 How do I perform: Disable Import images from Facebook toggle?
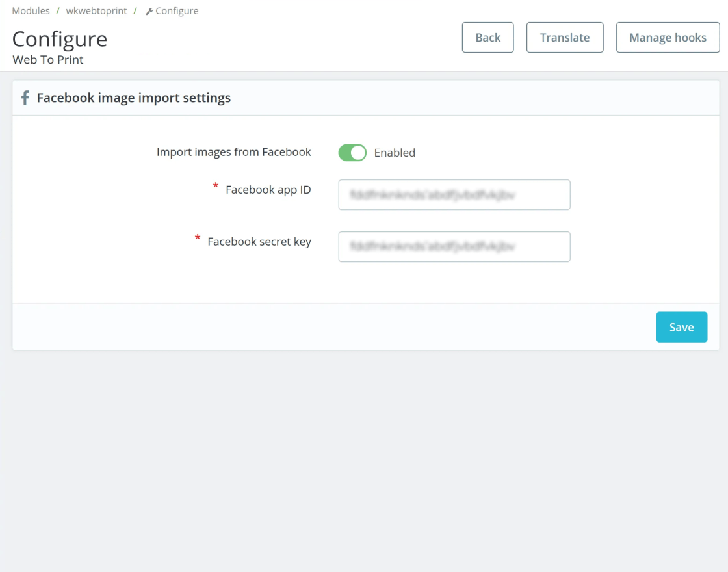coord(352,153)
